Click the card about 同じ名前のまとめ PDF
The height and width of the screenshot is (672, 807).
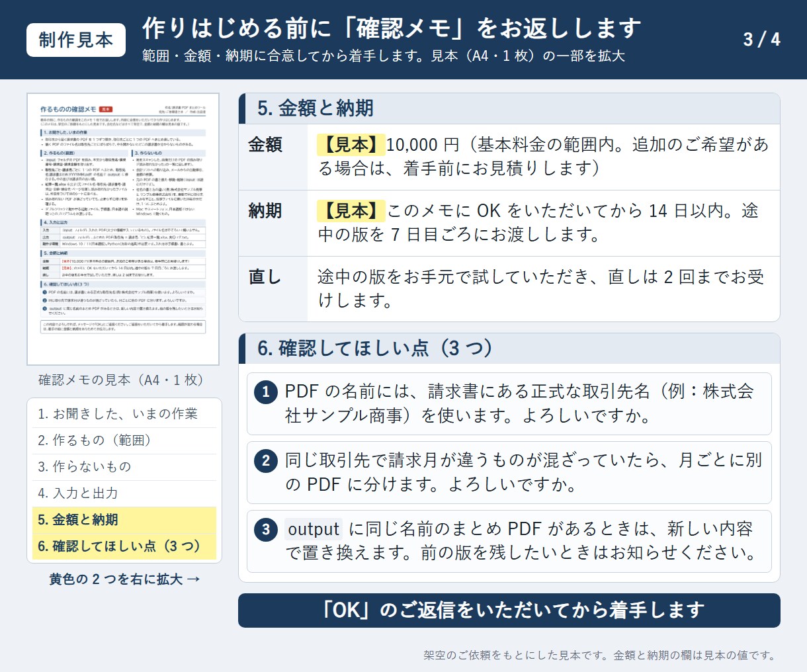click(509, 542)
